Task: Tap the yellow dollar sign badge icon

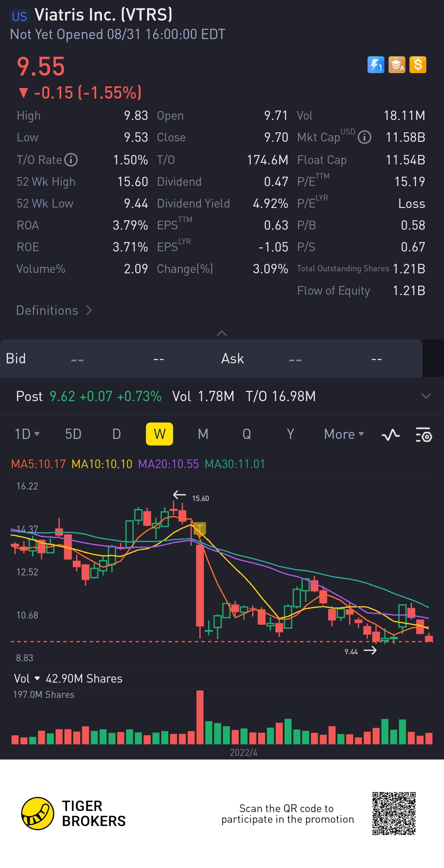Action: [x=418, y=65]
